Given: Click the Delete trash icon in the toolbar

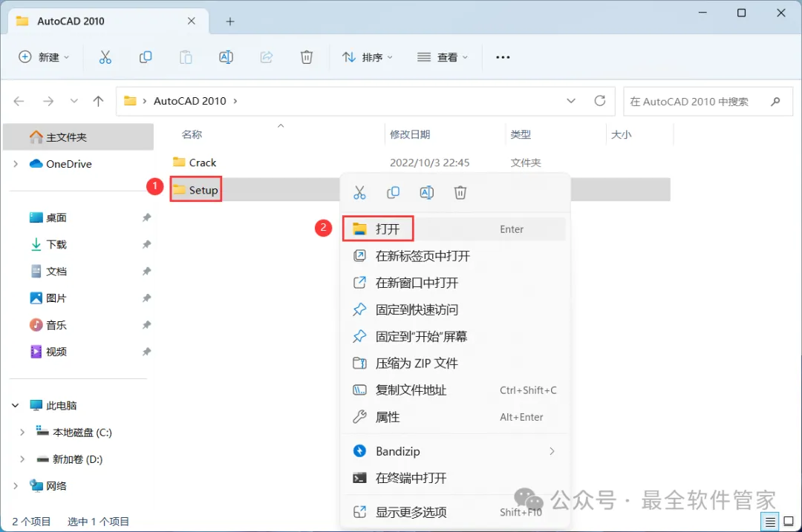Looking at the screenshot, I should pos(307,57).
